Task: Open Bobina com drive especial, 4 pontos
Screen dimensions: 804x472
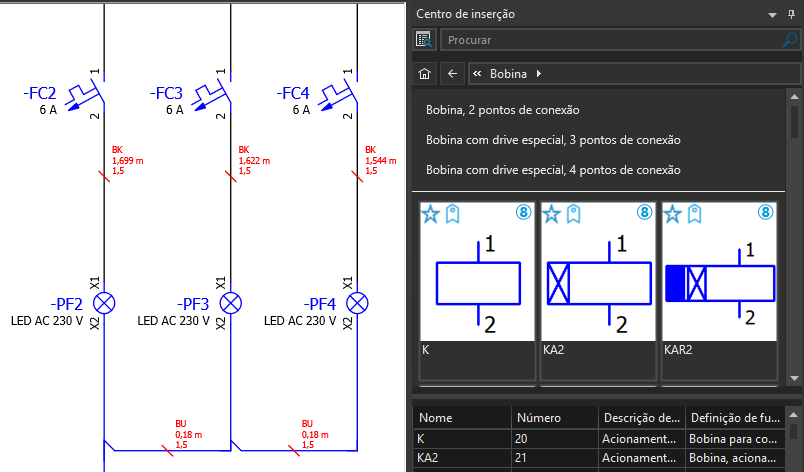Action: click(553, 170)
